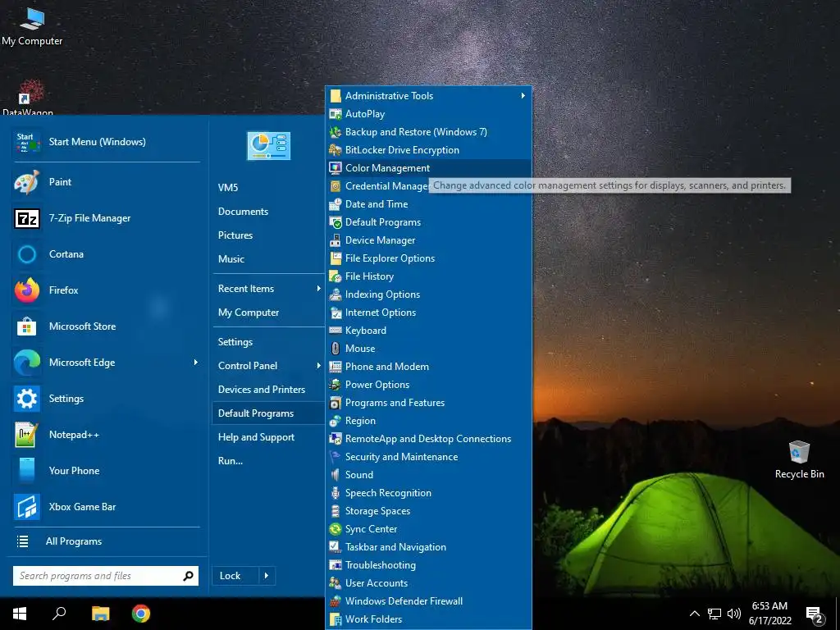Click the File Explorer taskbar icon
Image resolution: width=840 pixels, height=630 pixels.
(100, 614)
